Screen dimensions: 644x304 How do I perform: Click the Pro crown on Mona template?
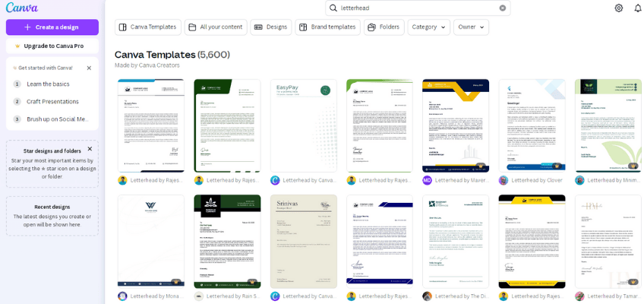(x=175, y=282)
